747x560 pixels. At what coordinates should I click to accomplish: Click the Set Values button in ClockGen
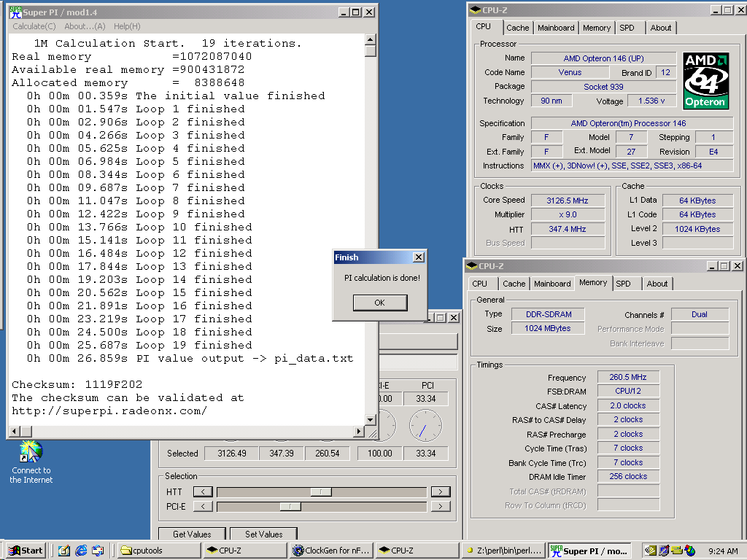pos(263,534)
